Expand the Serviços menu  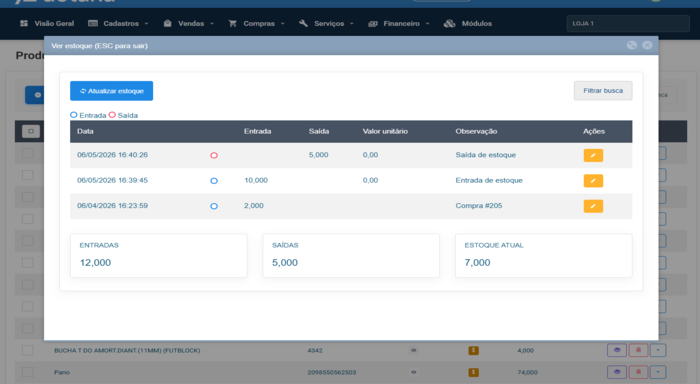pos(326,23)
